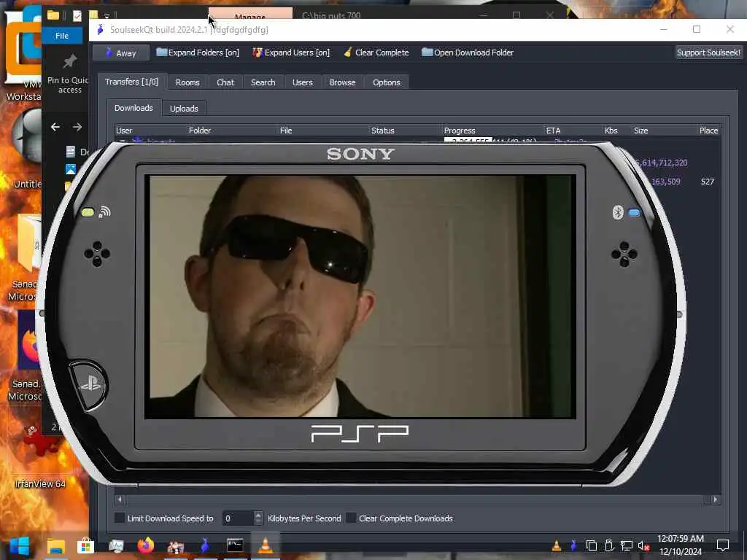
Task: Open Customize Quick Access Toolbar dropdown
Action: point(107,16)
